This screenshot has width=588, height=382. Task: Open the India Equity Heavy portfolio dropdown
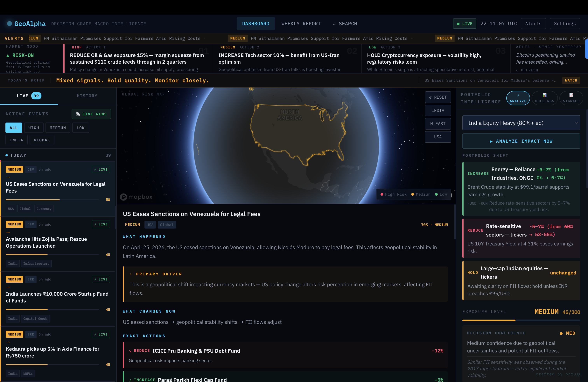521,123
